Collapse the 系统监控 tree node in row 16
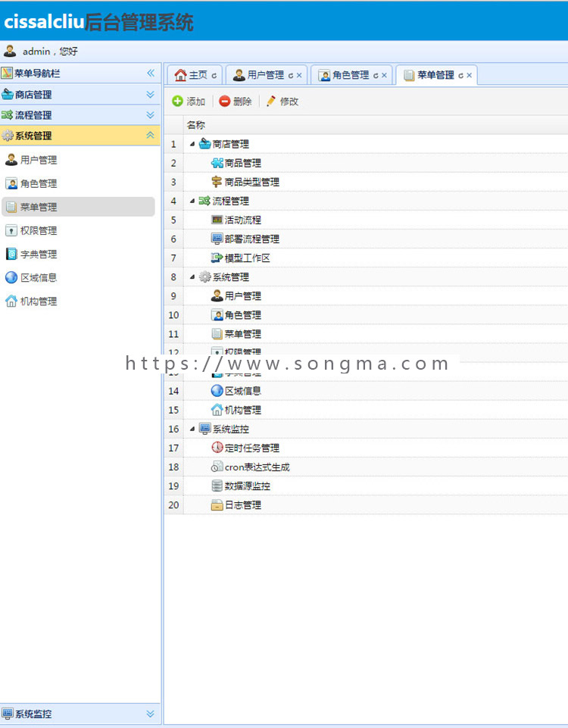This screenshot has width=568, height=728. click(x=192, y=429)
